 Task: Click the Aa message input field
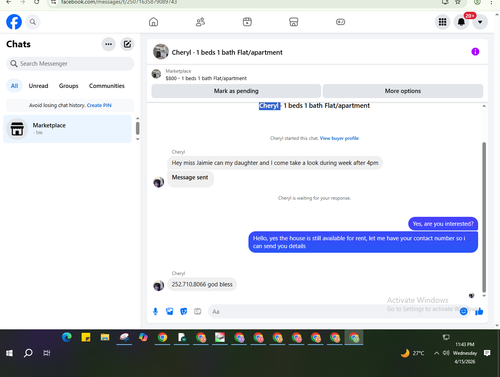tap(333, 311)
